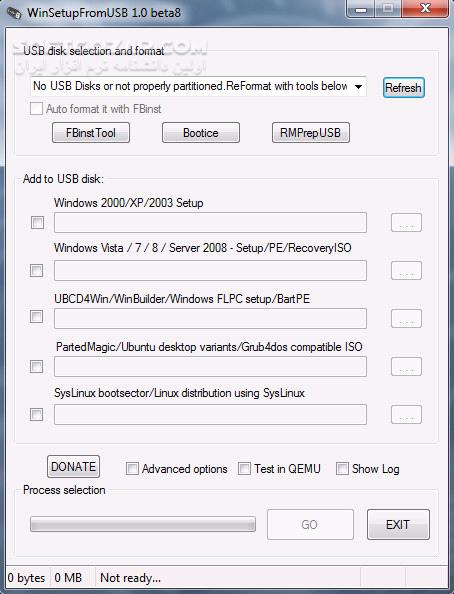Image resolution: width=454 pixels, height=594 pixels.
Task: Browse for Windows 2000/XP/2003 source
Action: pyautogui.click(x=406, y=222)
